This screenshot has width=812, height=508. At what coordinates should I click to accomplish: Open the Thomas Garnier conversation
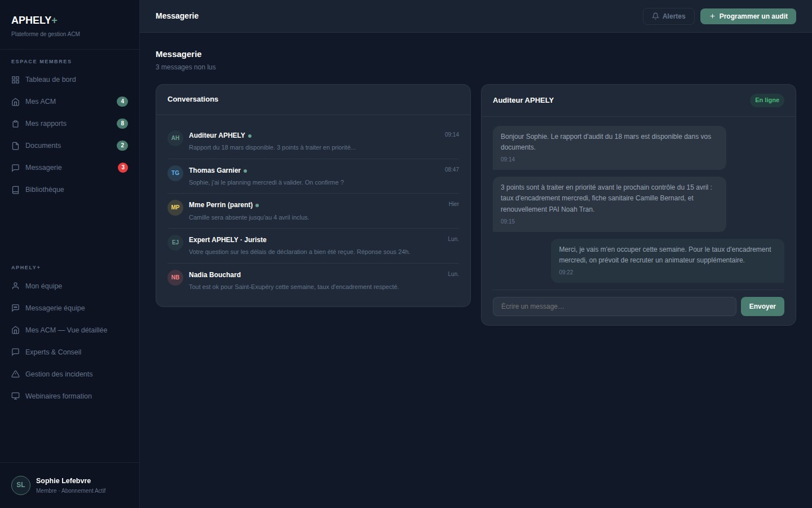click(313, 176)
